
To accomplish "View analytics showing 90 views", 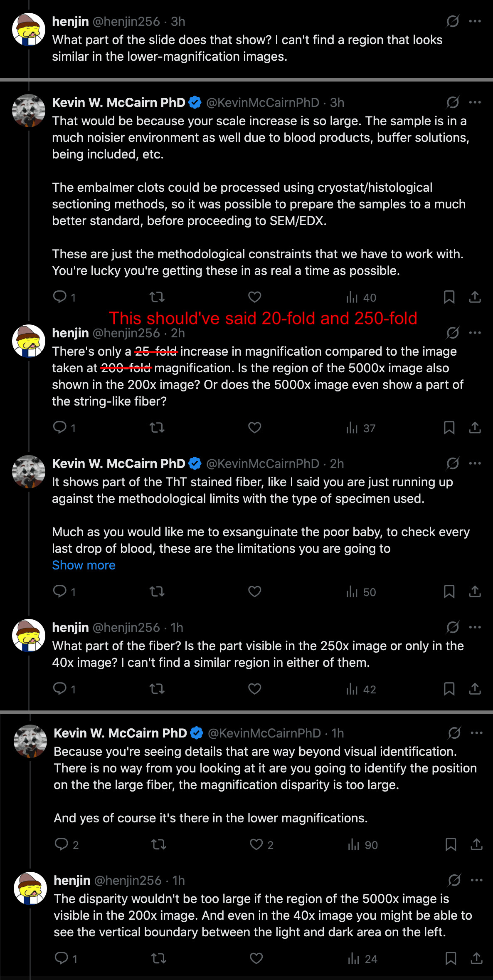I will 362,844.
